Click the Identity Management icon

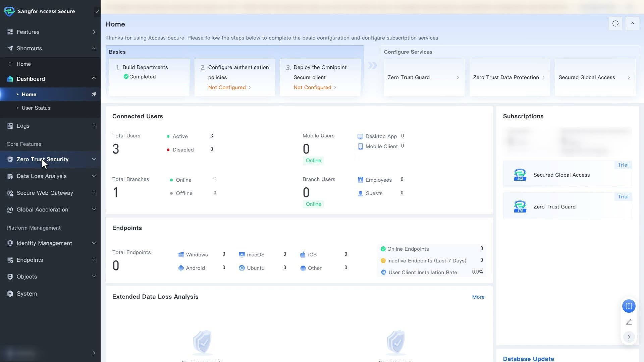10,243
